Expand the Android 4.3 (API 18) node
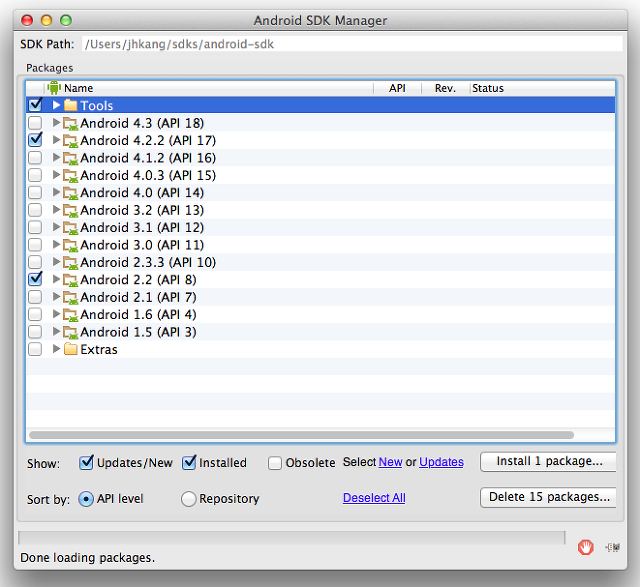This screenshot has width=640, height=587. click(x=56, y=122)
